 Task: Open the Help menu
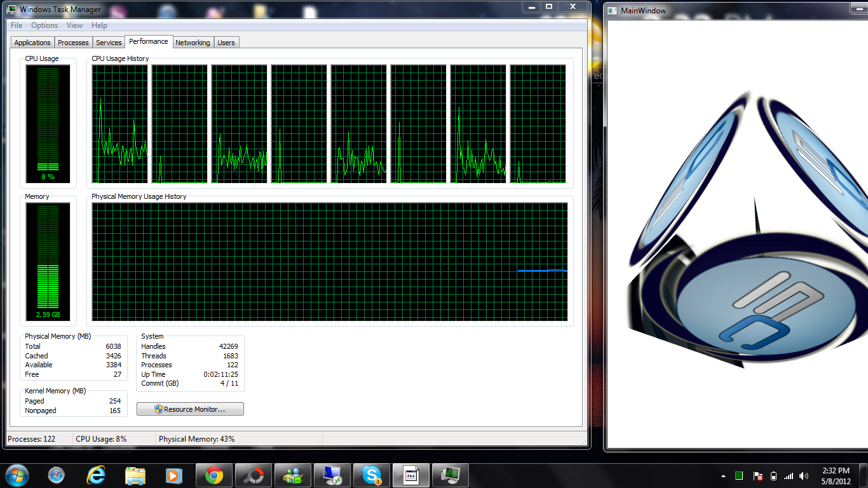(x=99, y=25)
